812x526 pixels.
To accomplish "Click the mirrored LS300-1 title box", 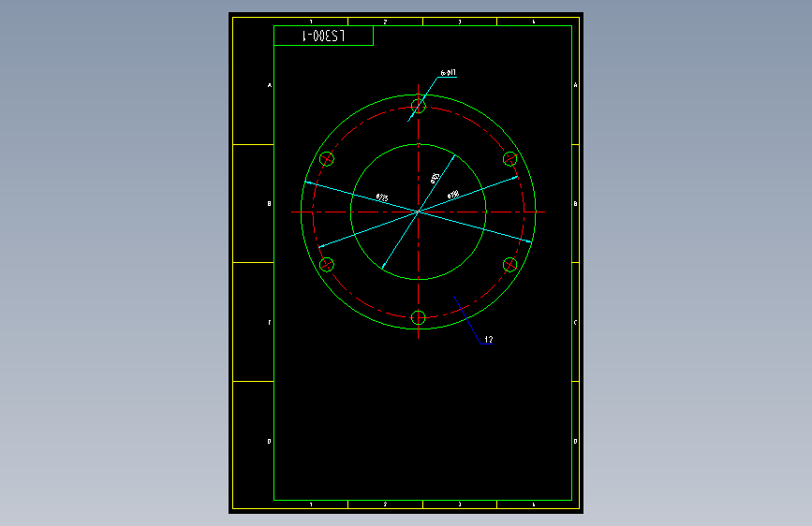I will [x=324, y=36].
